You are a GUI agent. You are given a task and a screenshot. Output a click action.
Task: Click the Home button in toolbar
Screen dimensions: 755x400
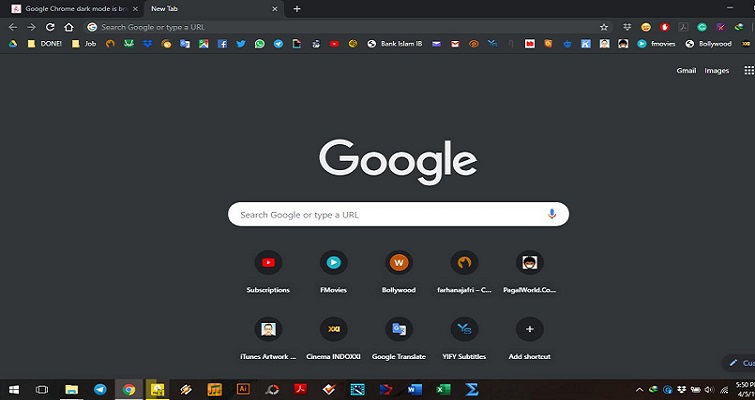click(69, 27)
